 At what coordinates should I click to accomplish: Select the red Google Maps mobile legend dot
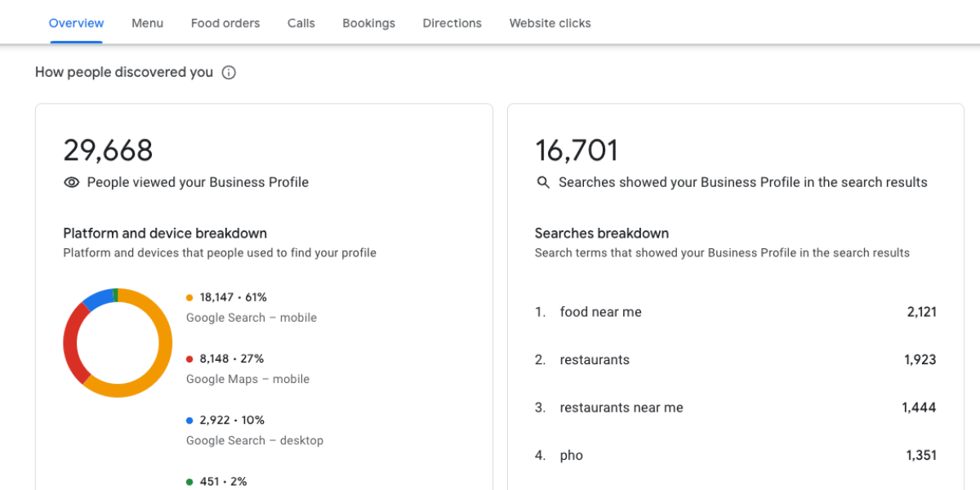pyautogui.click(x=189, y=359)
